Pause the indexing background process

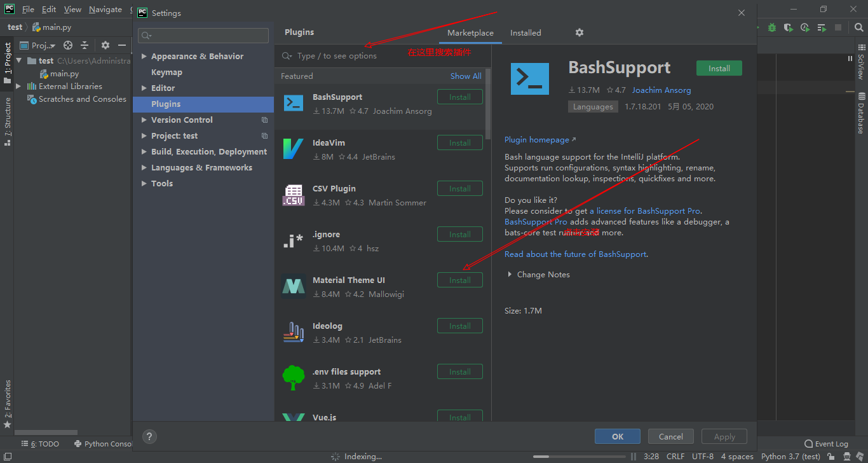(x=633, y=456)
